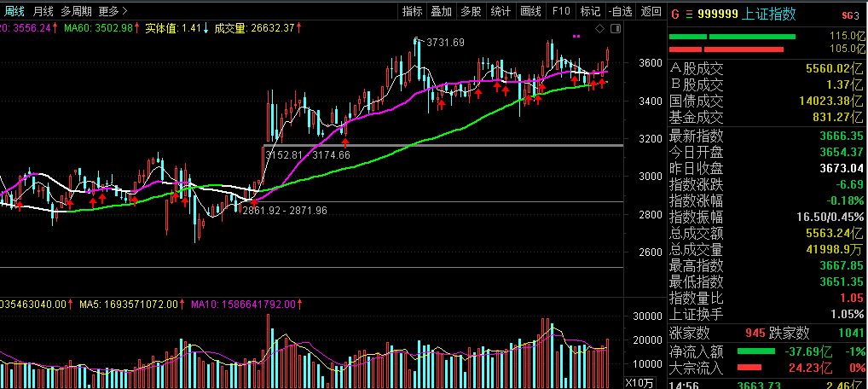This screenshot has width=868, height=389.
Task: Toggle the -自选 watchlist button
Action: pyautogui.click(x=621, y=11)
